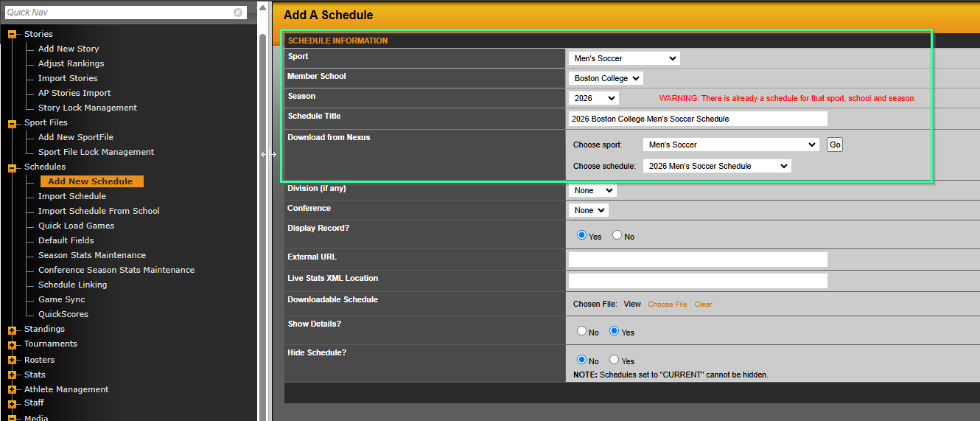Screen dimensions: 980x421
Task: Open the Nexus Choose sport dropdown
Action: click(x=730, y=145)
